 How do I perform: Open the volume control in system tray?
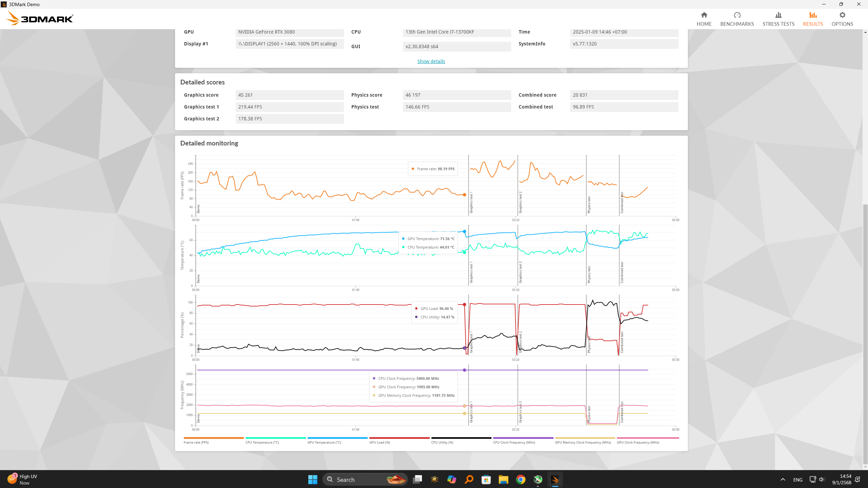point(822,479)
